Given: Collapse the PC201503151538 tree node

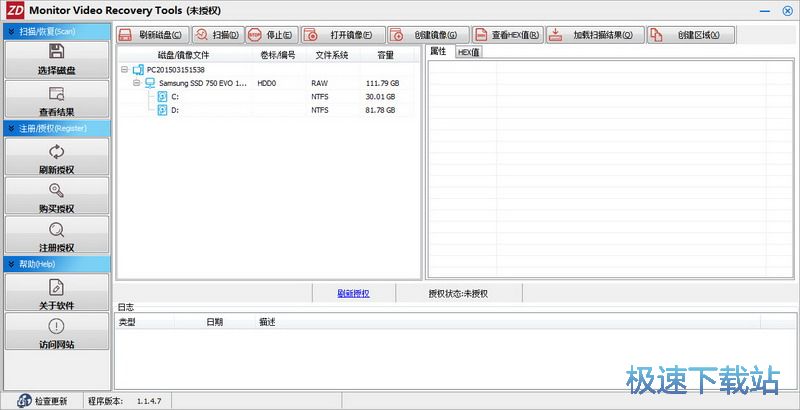Looking at the screenshot, I should [125, 70].
